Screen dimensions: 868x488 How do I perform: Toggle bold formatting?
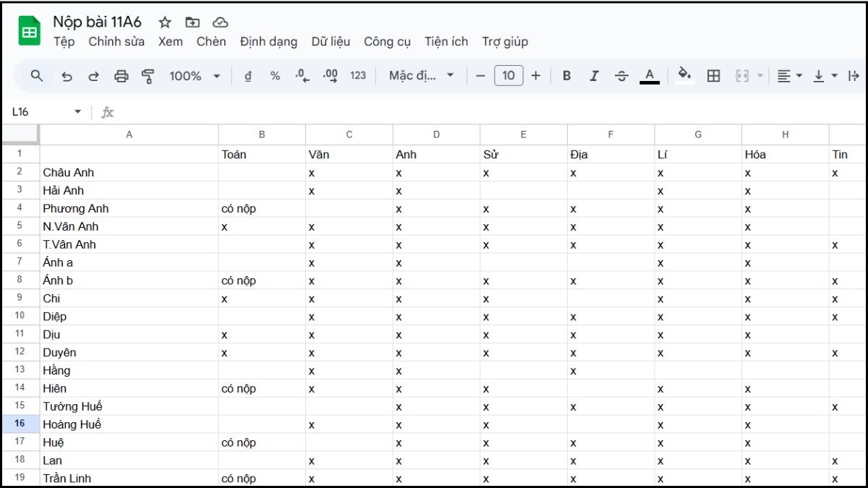click(566, 75)
